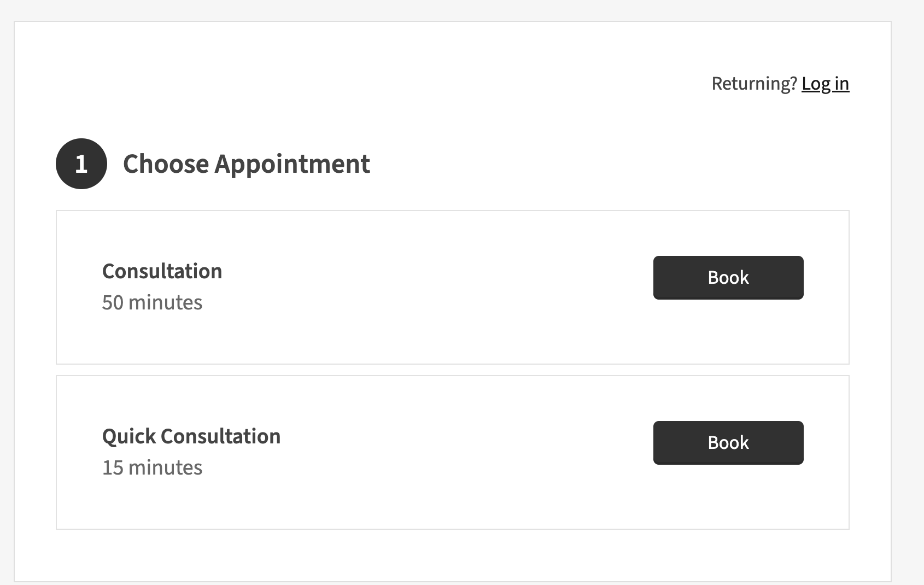Start booking the Consultation appointment
Screen dimensions: 924x585
pos(728,278)
